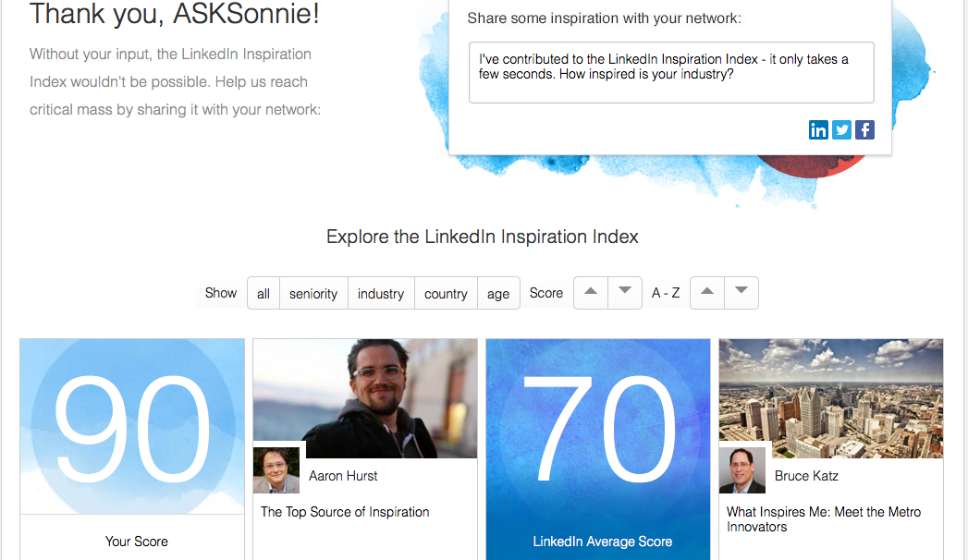
Task: Sort A - Z ascending arrow
Action: (707, 292)
